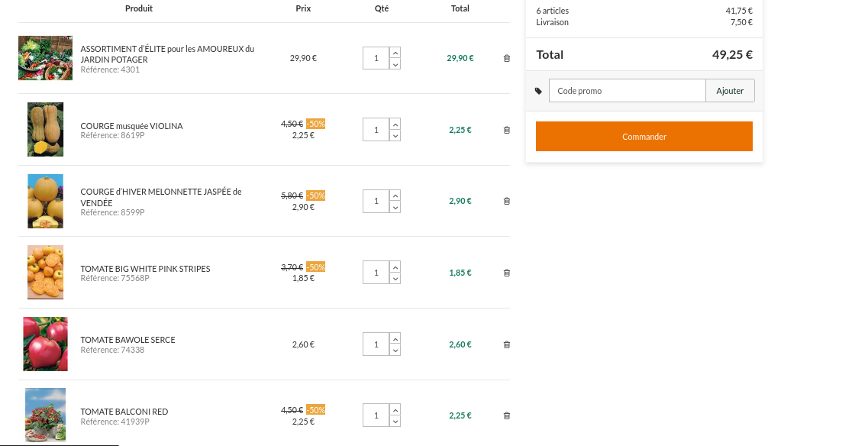Click the promo code tag icon

[x=538, y=91]
